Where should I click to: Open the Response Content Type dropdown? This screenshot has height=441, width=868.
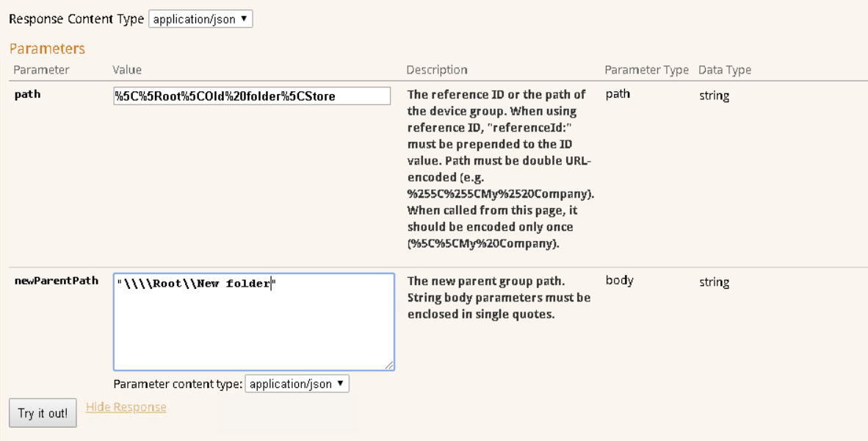coord(200,20)
